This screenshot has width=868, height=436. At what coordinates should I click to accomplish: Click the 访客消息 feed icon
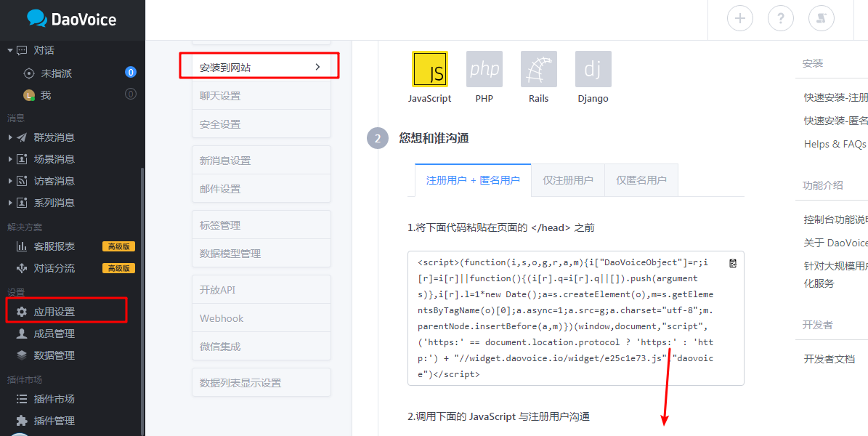coord(22,181)
